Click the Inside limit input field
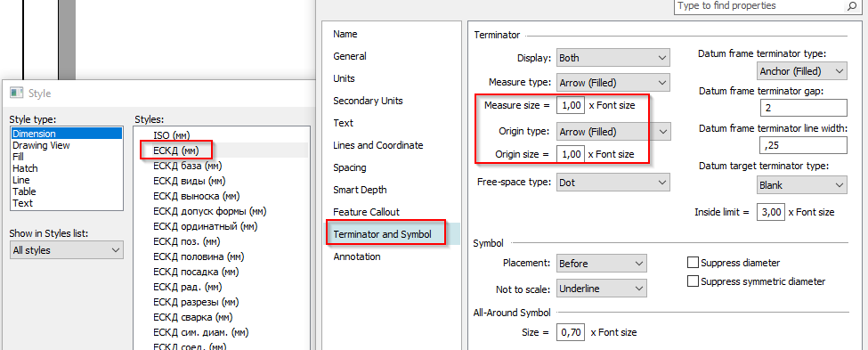Screen dimensions: 868x350 point(770,212)
